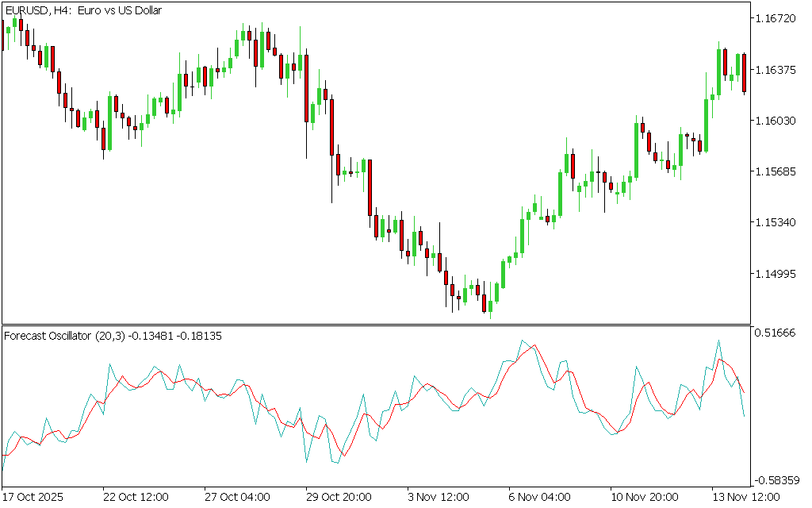Click the 13 Nov 12:00 time label
This screenshot has height=508, width=812.
pyautogui.click(x=745, y=497)
